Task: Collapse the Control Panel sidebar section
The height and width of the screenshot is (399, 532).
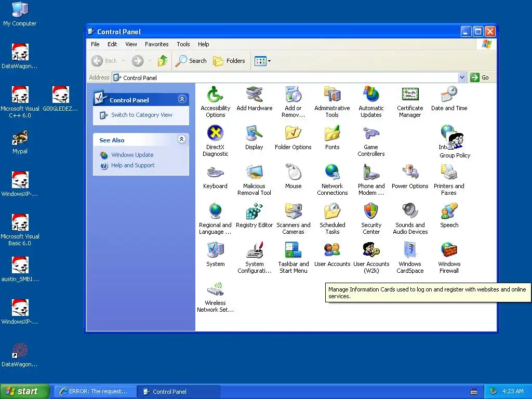Action: coord(182,99)
